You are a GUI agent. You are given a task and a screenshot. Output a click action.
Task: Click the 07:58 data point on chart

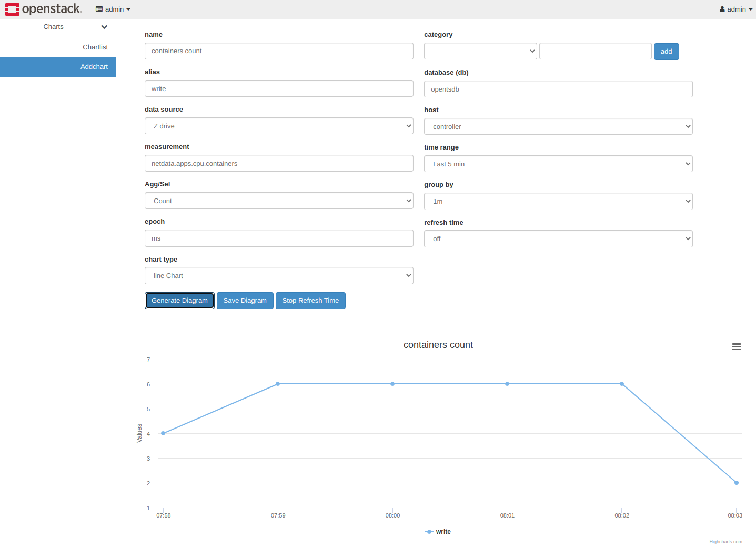tap(163, 433)
